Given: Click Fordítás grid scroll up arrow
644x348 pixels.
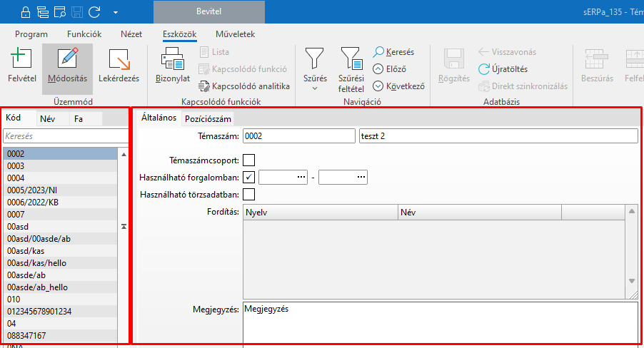Looking at the screenshot, I should pyautogui.click(x=632, y=212).
